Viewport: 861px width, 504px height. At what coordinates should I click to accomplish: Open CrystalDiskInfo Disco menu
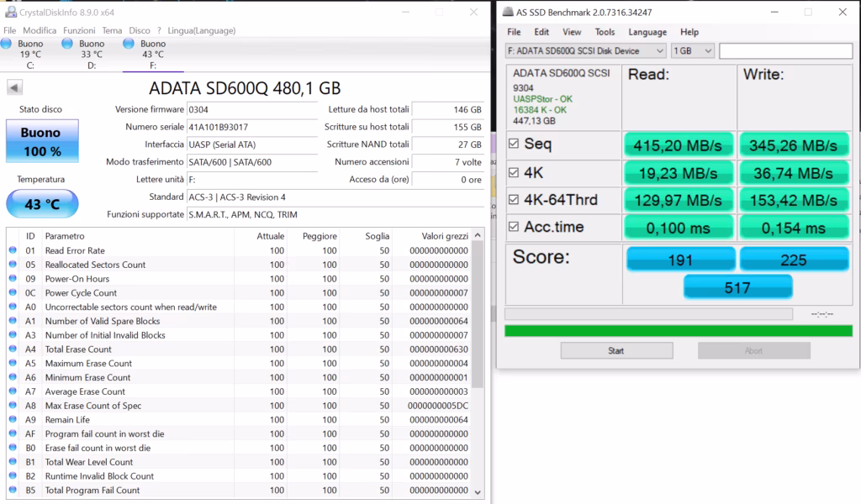140,31
